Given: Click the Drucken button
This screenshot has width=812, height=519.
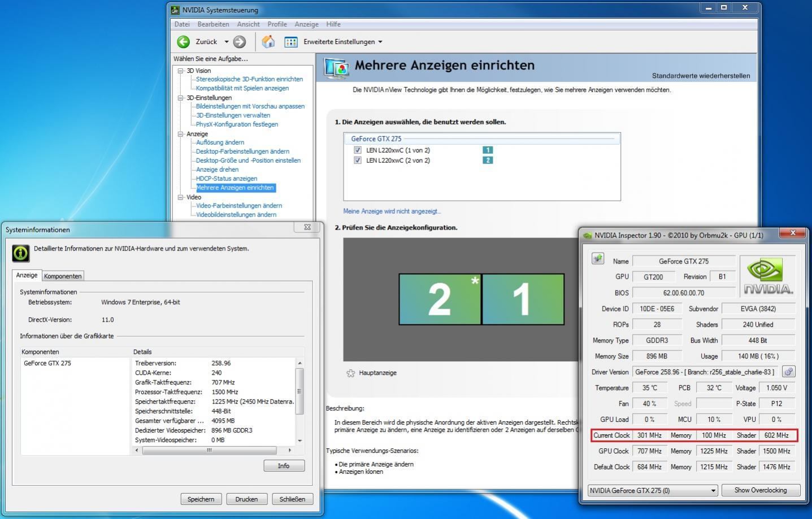Looking at the screenshot, I should [246, 499].
